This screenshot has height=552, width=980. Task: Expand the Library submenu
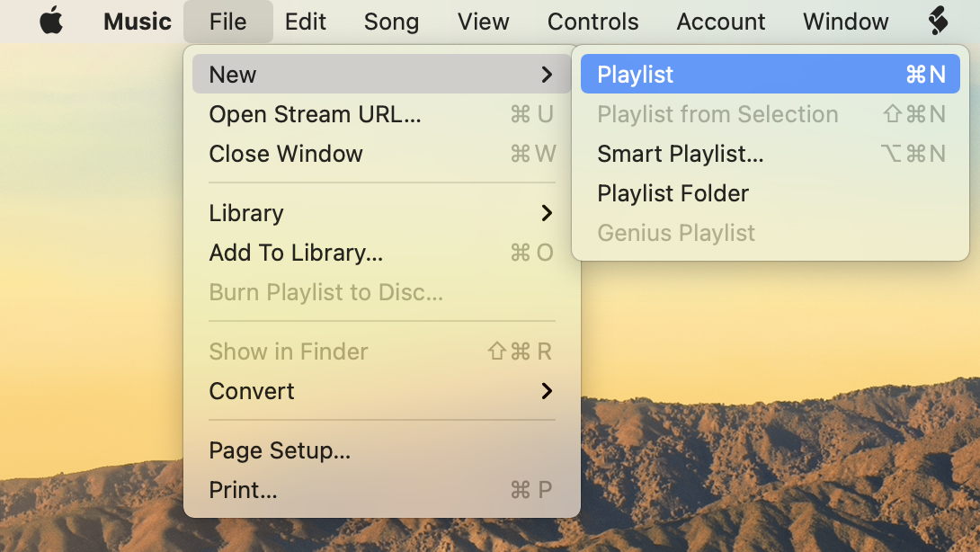[x=382, y=213]
